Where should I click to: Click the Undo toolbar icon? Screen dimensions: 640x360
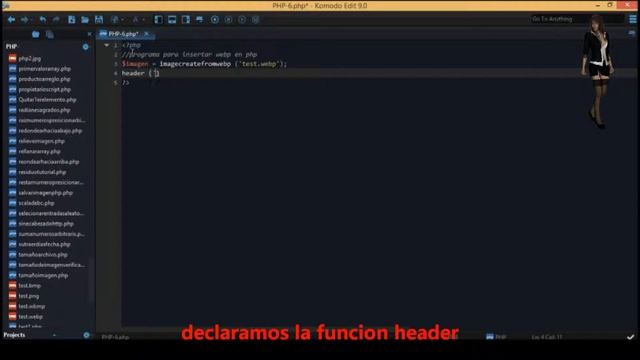point(43,19)
